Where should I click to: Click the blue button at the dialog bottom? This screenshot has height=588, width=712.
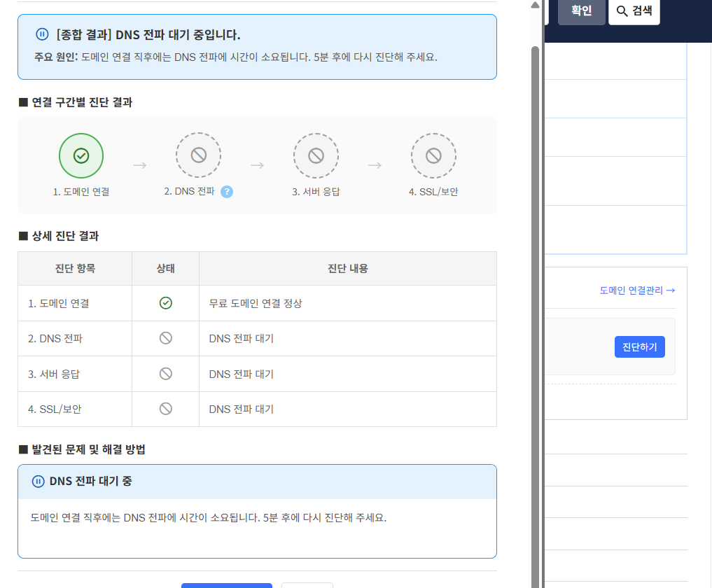[x=227, y=585]
